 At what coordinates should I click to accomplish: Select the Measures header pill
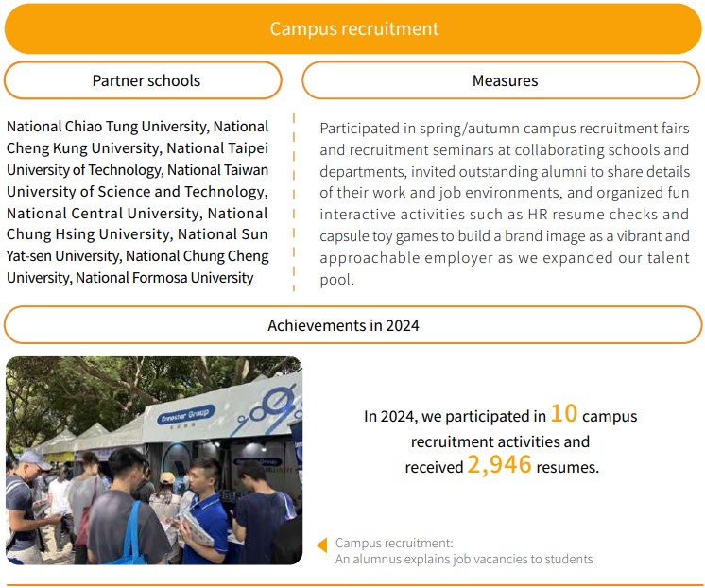(504, 80)
